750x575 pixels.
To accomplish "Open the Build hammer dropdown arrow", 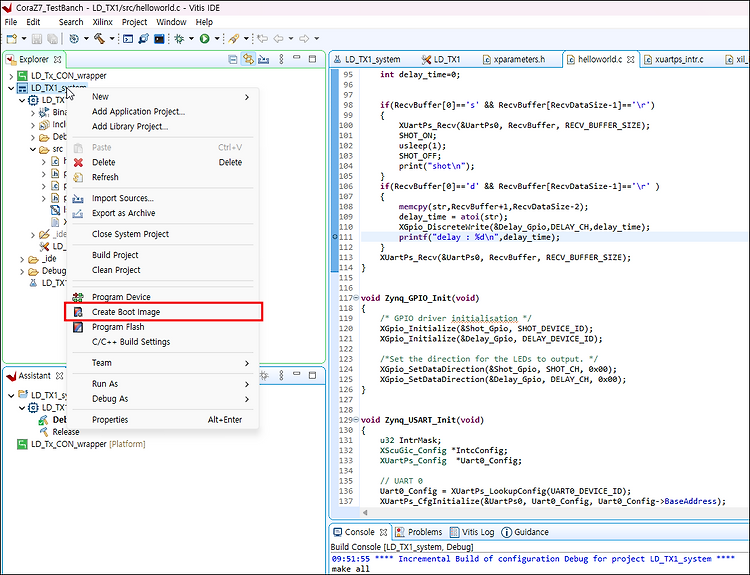I will pos(112,39).
